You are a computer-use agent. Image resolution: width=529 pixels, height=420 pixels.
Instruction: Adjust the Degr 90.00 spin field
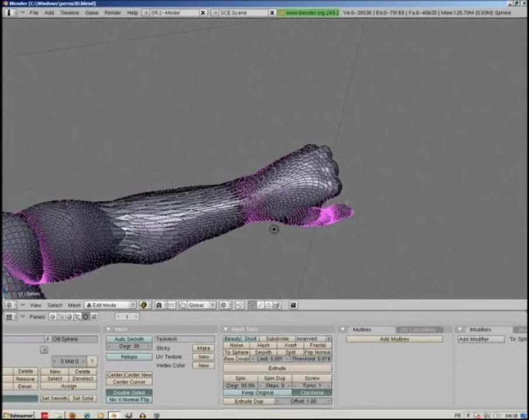point(240,386)
